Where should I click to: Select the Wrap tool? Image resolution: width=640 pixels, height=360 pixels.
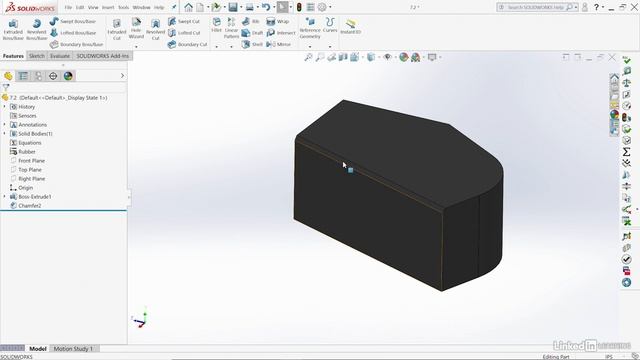(x=278, y=21)
